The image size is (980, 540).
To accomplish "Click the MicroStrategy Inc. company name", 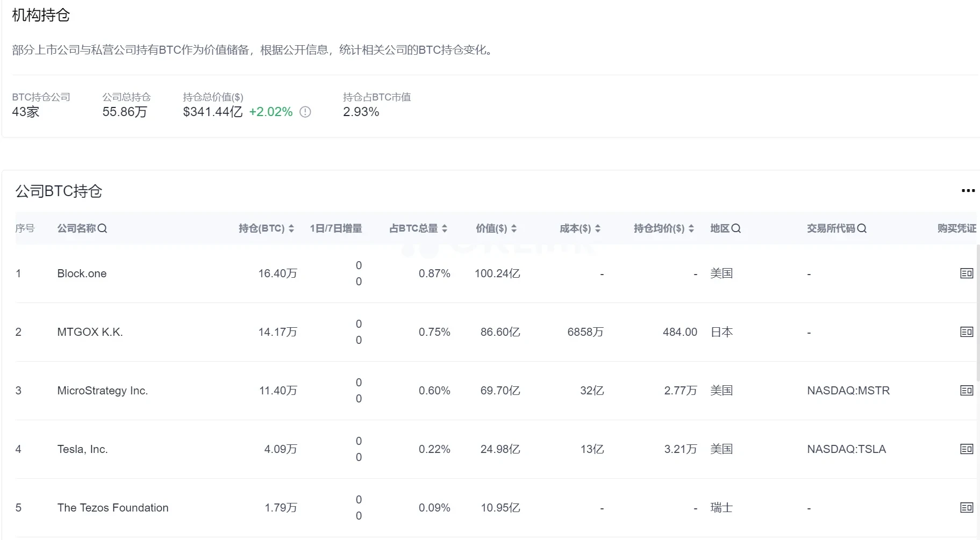I will [102, 391].
